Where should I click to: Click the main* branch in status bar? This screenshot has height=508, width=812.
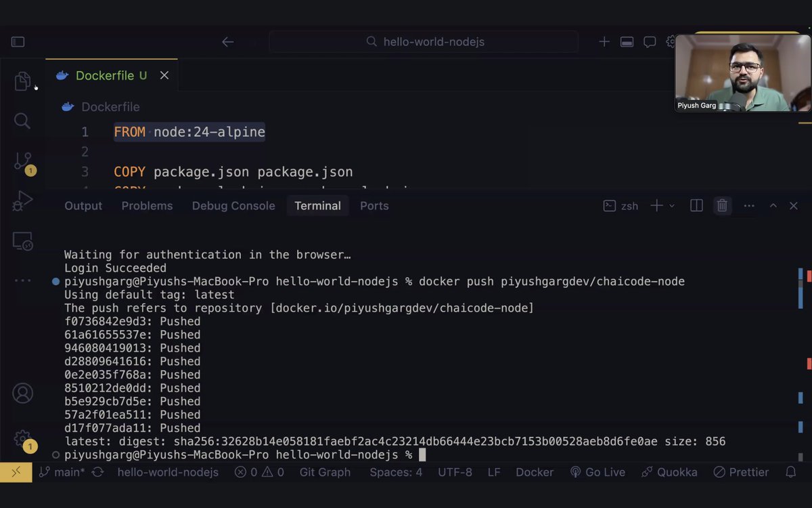click(62, 472)
